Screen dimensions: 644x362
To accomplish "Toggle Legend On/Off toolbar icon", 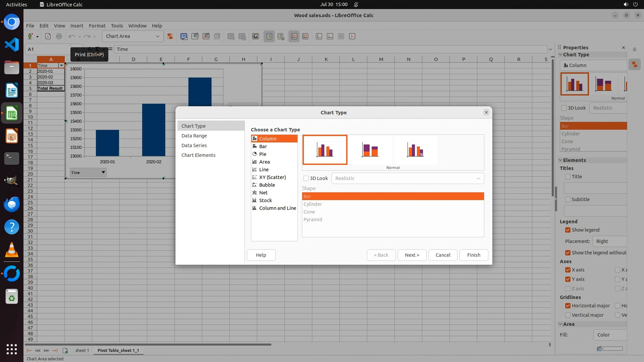I will pos(269,36).
